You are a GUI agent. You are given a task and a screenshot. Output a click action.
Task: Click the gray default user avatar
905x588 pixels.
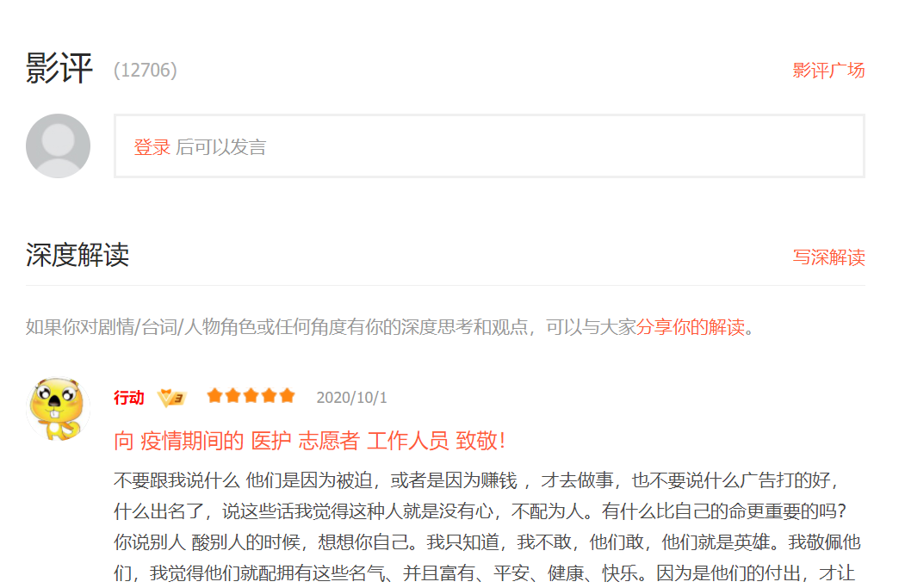(x=58, y=145)
